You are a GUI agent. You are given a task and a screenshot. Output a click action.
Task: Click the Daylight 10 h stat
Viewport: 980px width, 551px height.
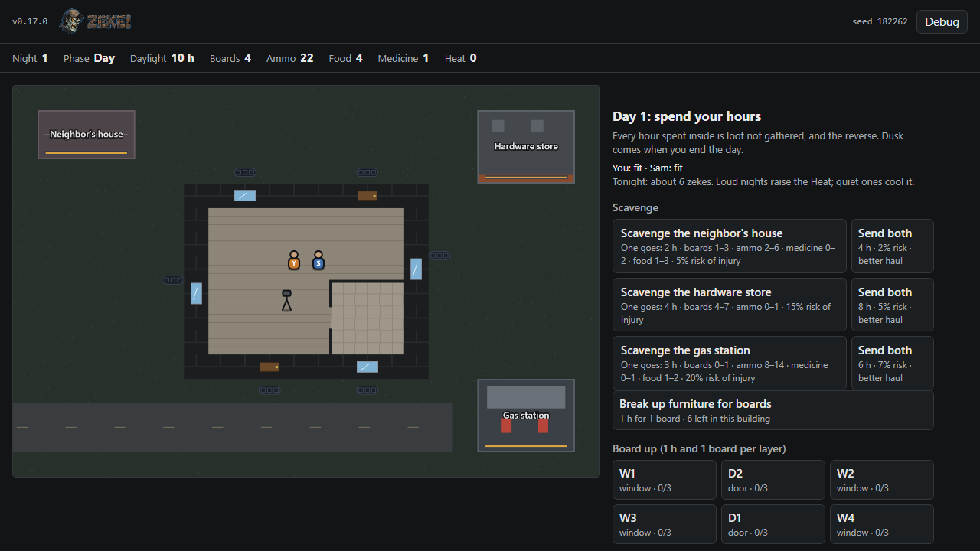[x=162, y=58]
